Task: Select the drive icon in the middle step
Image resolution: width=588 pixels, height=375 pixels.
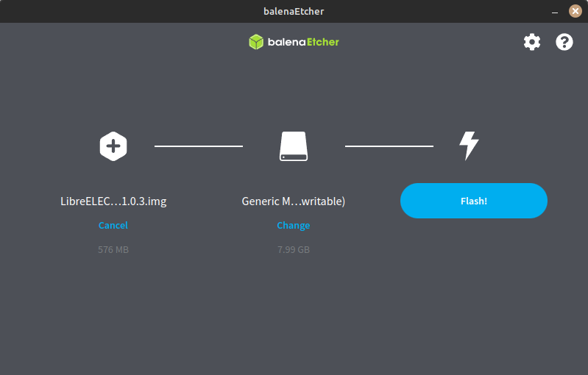Action: coord(294,146)
